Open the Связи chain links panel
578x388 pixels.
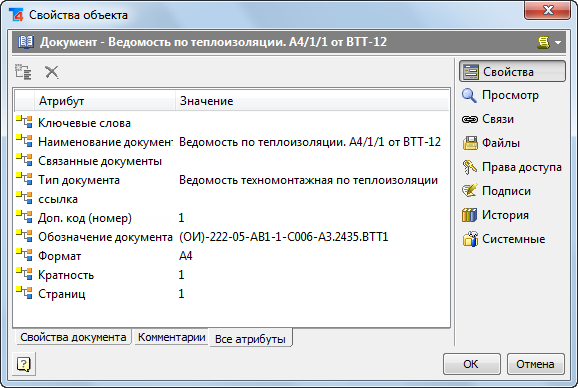(488, 119)
